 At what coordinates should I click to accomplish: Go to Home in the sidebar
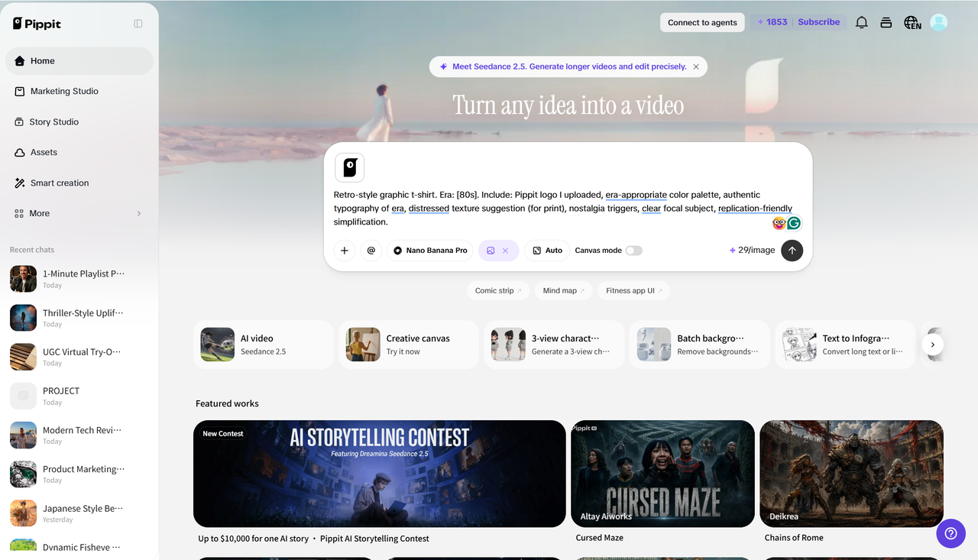tap(79, 61)
